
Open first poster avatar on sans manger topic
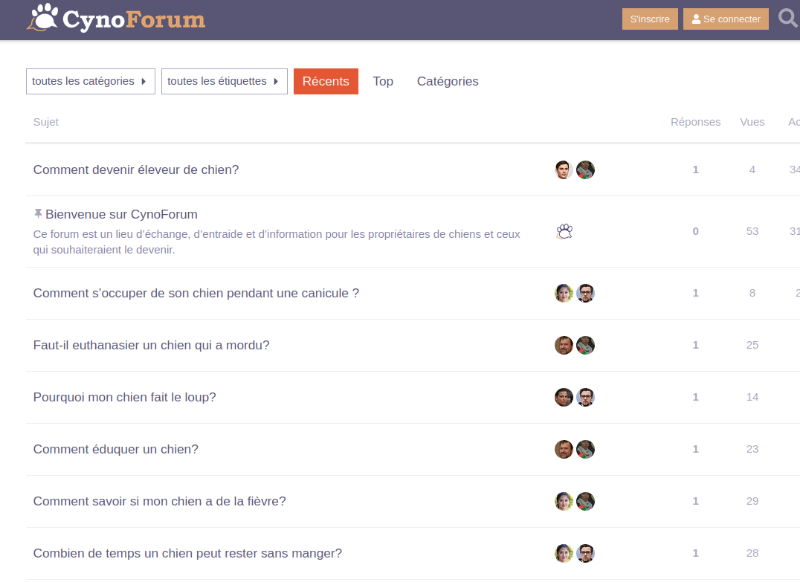pos(564,553)
